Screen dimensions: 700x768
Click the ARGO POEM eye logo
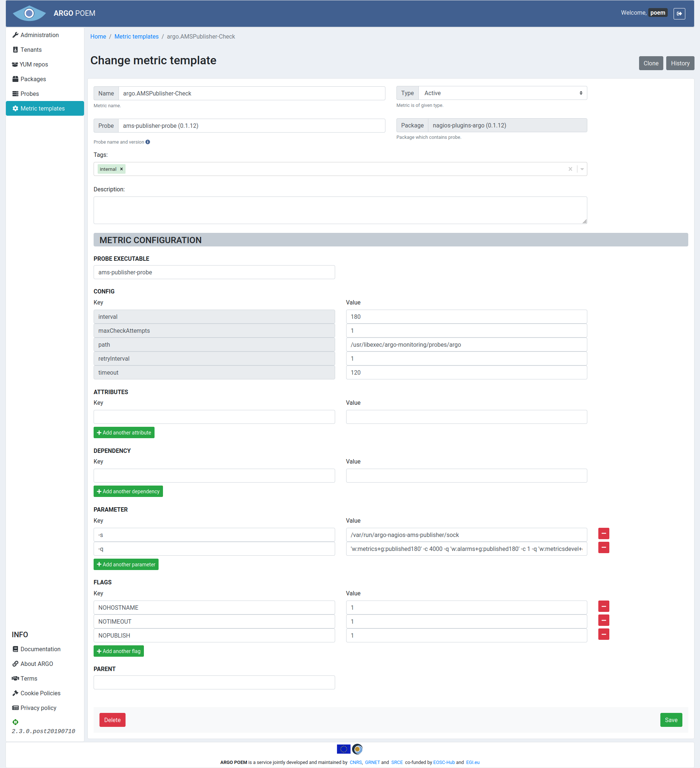tap(29, 13)
